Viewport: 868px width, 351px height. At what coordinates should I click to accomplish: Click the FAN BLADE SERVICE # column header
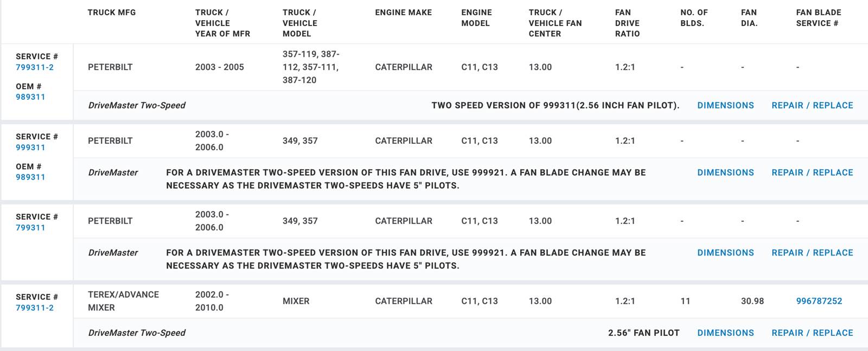[x=818, y=18]
